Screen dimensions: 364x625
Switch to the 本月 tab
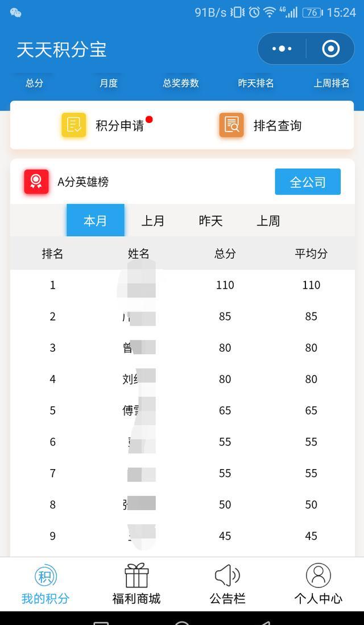tap(95, 221)
